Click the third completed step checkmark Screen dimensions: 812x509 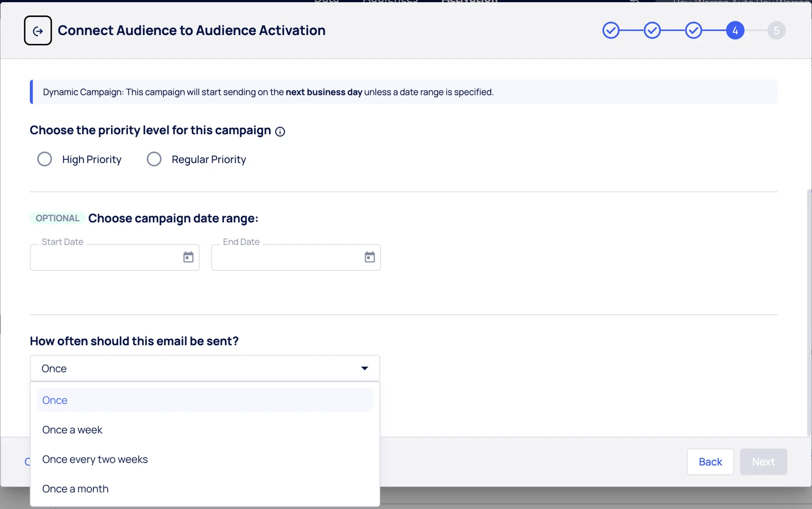[694, 30]
